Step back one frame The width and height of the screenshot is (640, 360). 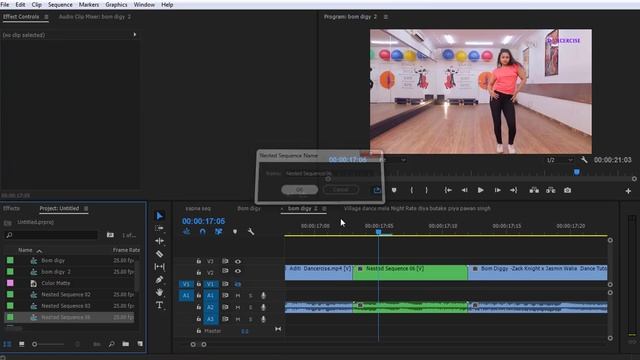coord(464,190)
